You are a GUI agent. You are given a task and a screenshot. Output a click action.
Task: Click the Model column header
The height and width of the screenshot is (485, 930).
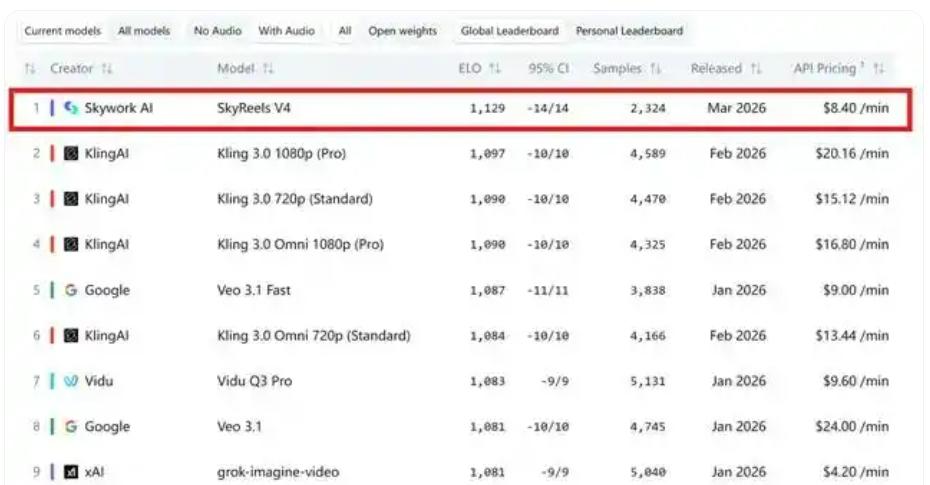click(235, 69)
